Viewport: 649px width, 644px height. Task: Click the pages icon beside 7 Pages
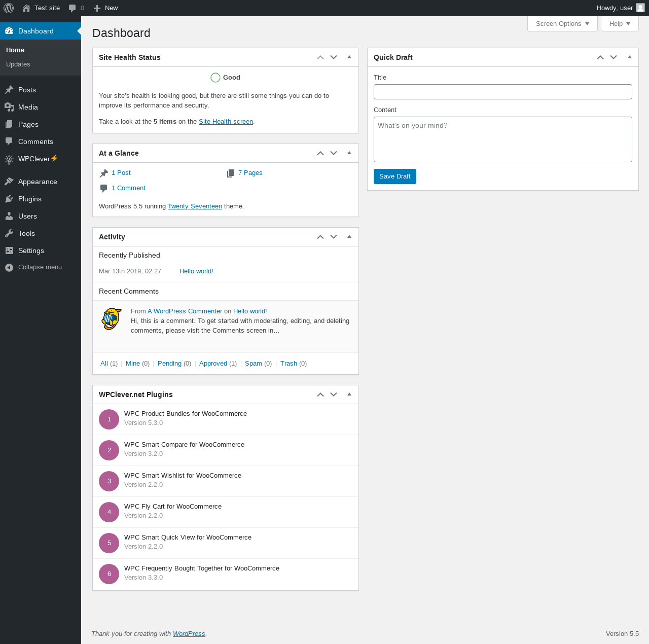[x=231, y=173]
